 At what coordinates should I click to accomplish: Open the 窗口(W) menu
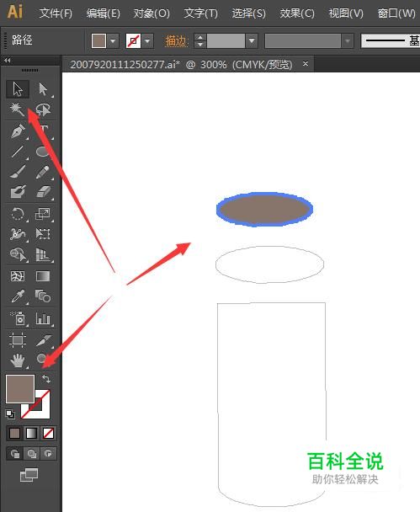tap(396, 13)
